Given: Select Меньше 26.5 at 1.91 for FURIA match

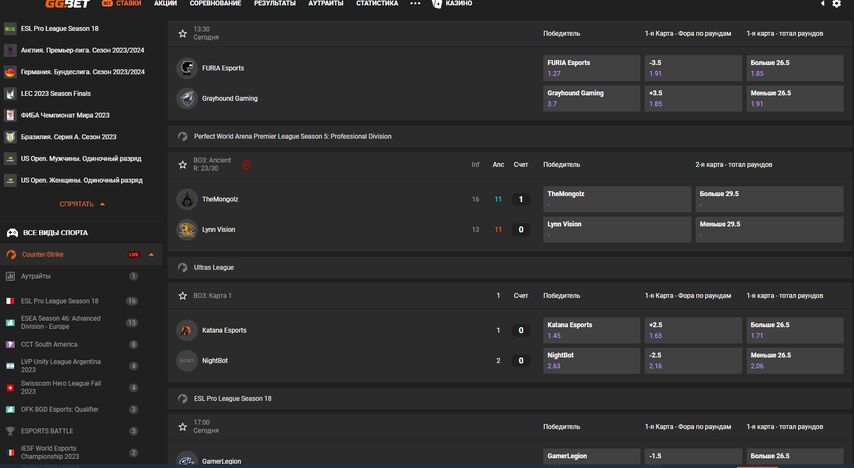Looking at the screenshot, I should point(795,99).
